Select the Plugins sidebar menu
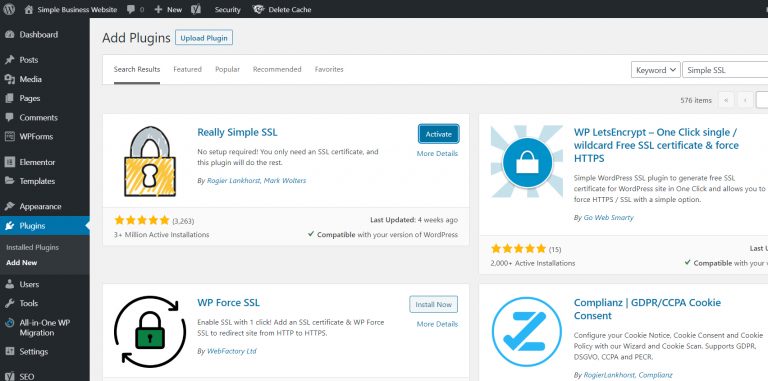The width and height of the screenshot is (768, 381). pos(45,226)
